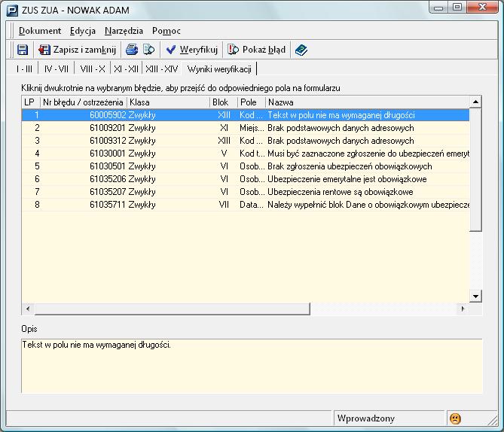
Task: Select error row 61009312
Action: click(x=246, y=141)
